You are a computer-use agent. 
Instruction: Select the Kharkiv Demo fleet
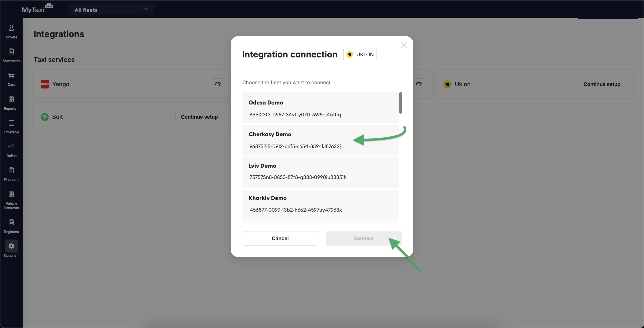pyautogui.click(x=320, y=205)
